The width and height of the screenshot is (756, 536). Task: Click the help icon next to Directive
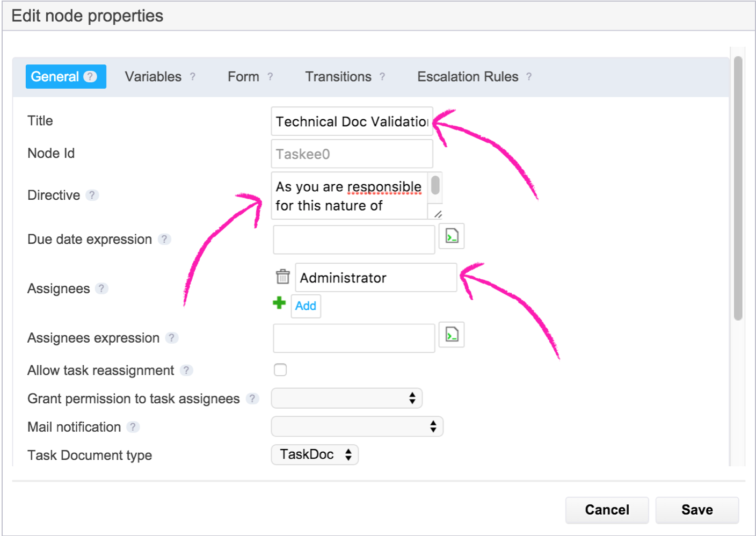92,195
